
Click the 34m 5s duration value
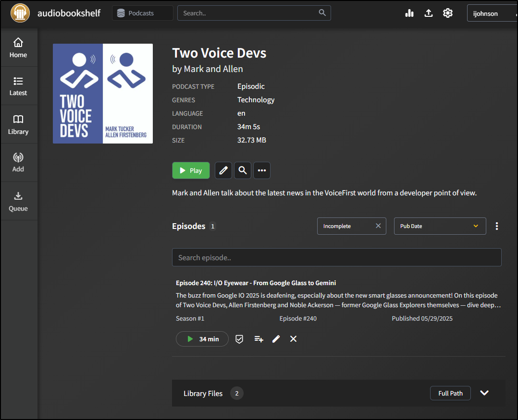point(248,127)
